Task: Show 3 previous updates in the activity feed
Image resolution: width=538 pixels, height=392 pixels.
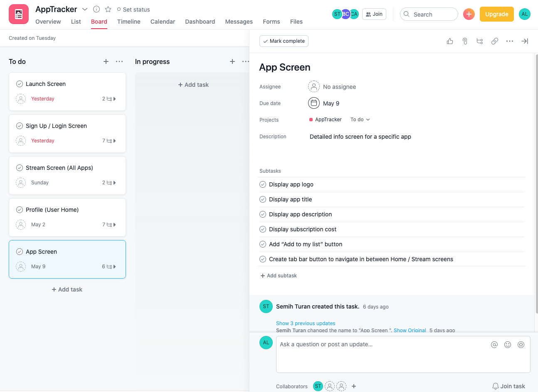Action: (x=306, y=323)
